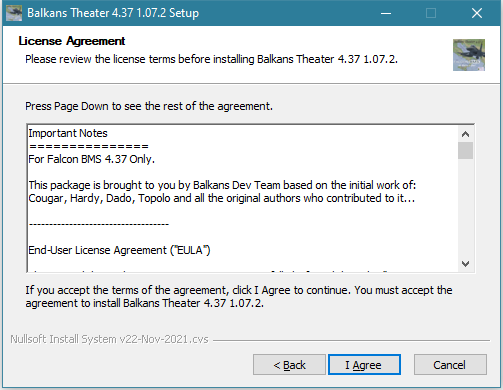Minimize the Balkans Theater Setup window
This screenshot has width=503, height=390.
pos(386,13)
